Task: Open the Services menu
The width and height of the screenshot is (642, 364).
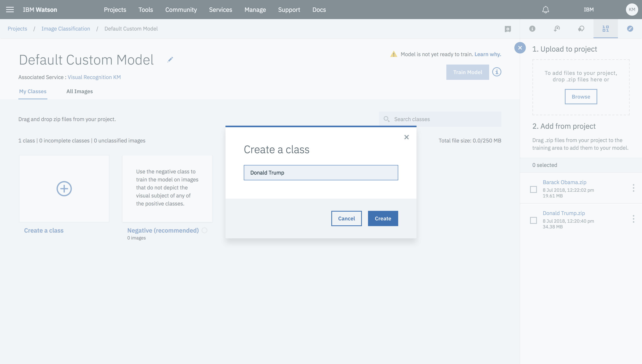Action: [x=220, y=10]
